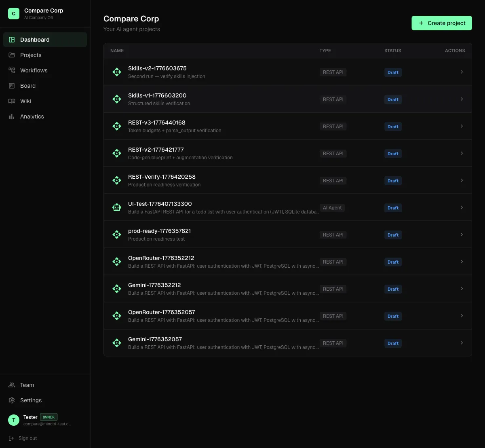Click the AI Agent type badge
This screenshot has height=448, width=485.
(x=332, y=207)
